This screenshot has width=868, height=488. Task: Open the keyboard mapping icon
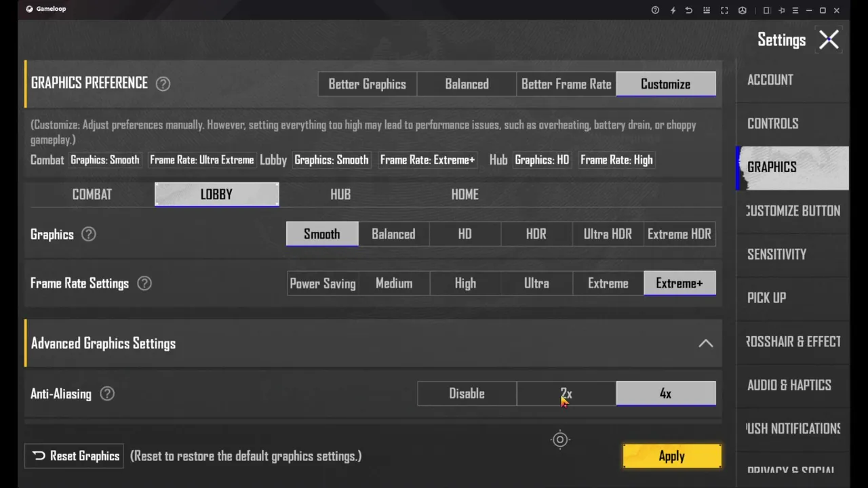(x=707, y=10)
